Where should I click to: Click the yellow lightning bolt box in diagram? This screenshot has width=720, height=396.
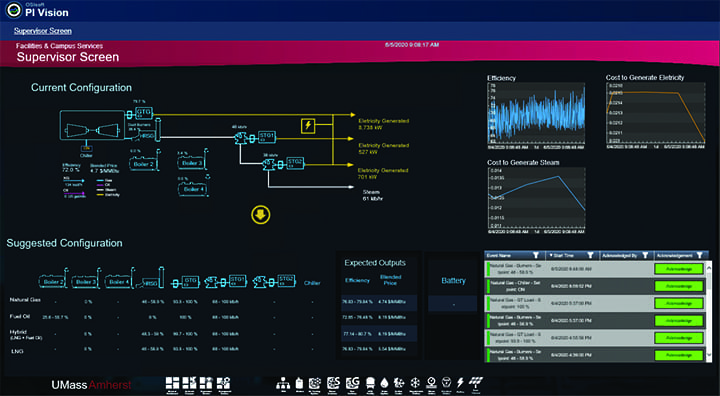point(308,125)
